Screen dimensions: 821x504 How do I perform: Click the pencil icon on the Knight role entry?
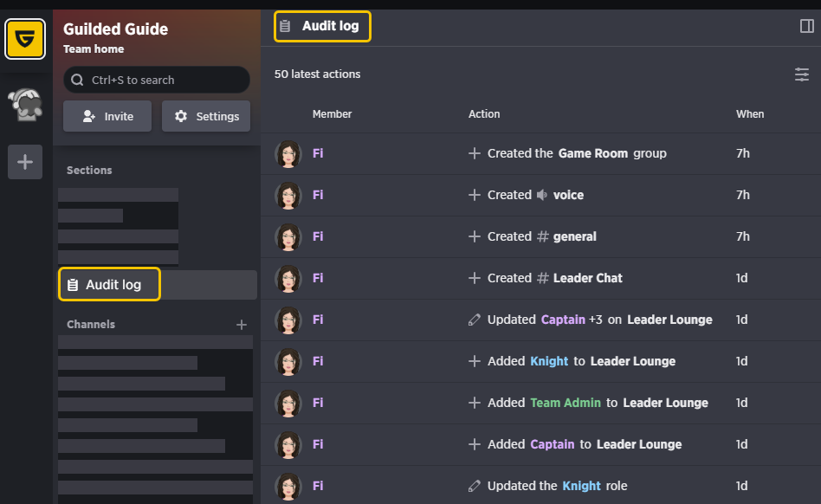[x=475, y=486]
